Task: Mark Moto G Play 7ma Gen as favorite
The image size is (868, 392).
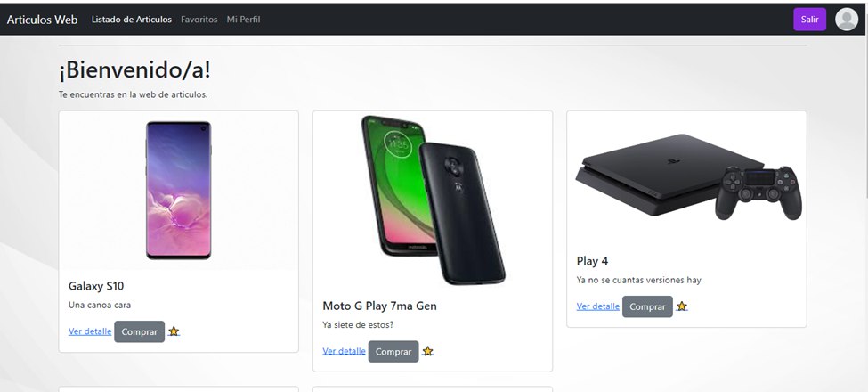Action: click(428, 351)
